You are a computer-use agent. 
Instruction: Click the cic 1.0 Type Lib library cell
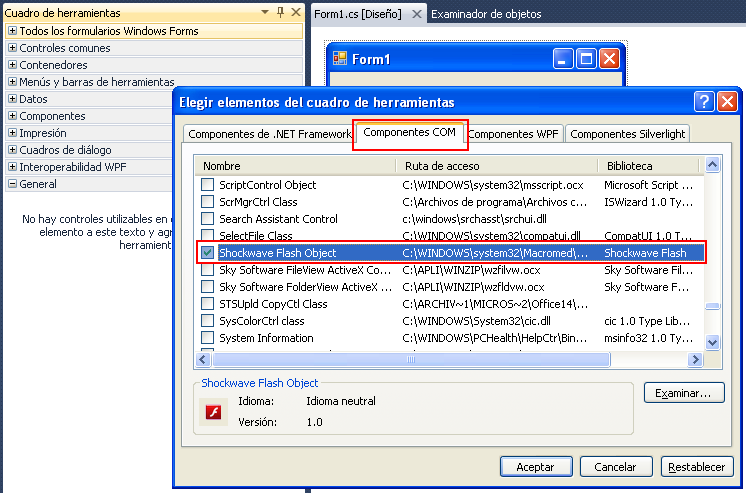tap(647, 321)
